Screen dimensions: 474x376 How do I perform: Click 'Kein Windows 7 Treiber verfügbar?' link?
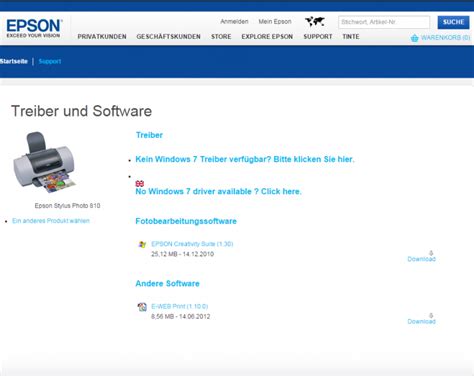245,159
